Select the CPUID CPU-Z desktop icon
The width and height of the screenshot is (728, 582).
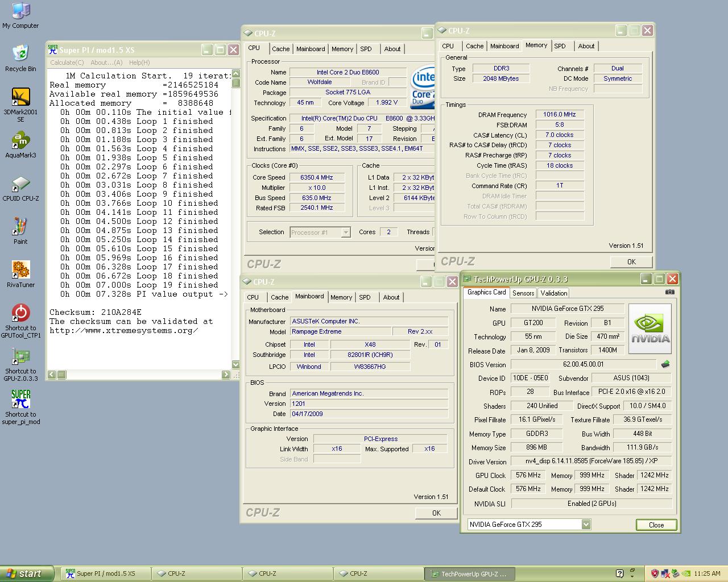coord(20,189)
